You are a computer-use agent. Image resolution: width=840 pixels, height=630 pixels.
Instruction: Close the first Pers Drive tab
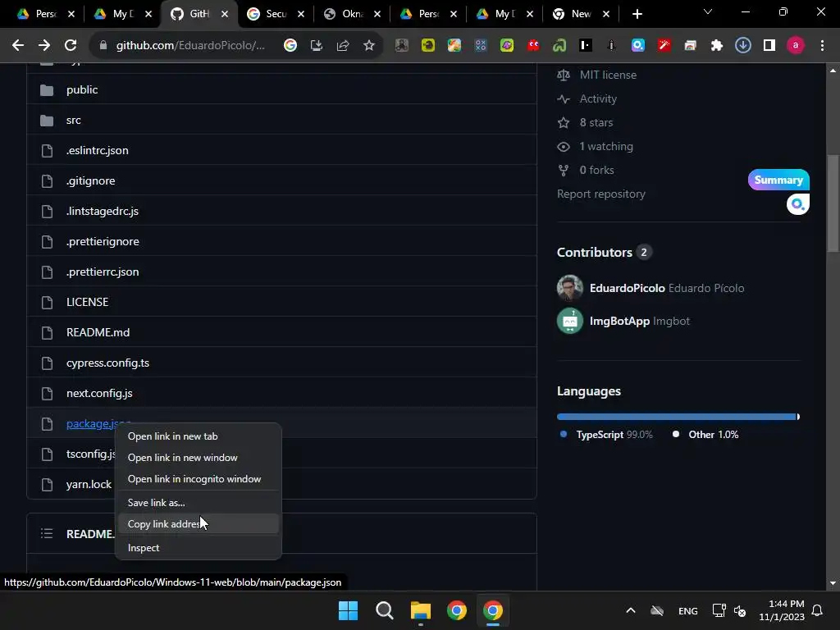(x=71, y=15)
